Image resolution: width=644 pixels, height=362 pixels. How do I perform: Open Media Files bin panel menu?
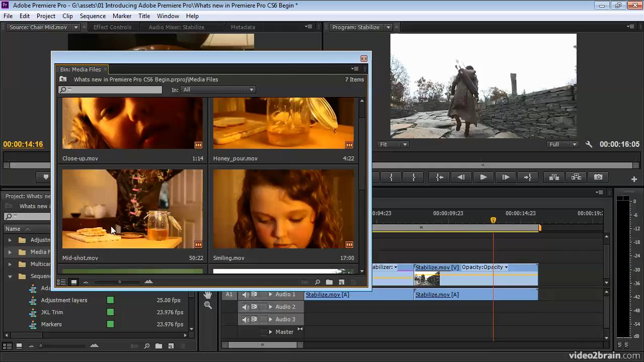355,69
